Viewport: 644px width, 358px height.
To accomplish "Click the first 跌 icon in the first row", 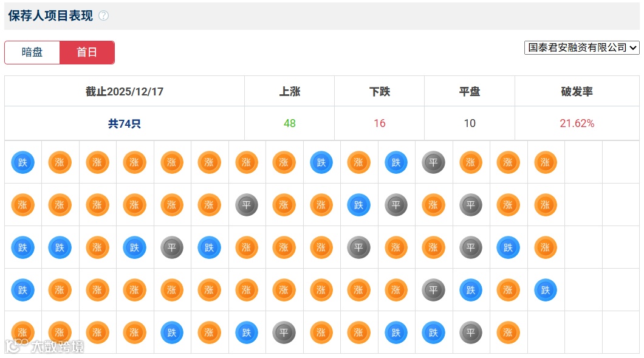I will click(x=22, y=162).
